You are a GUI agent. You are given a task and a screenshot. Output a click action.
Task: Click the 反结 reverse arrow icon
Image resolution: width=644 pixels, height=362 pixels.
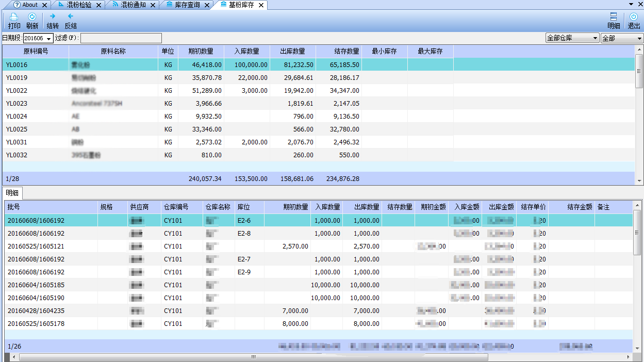(71, 17)
